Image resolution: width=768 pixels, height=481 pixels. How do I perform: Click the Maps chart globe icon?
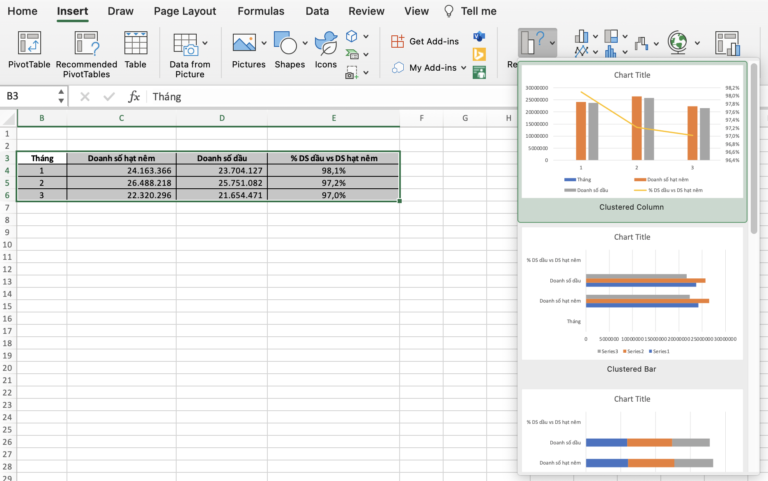pyautogui.click(x=678, y=42)
